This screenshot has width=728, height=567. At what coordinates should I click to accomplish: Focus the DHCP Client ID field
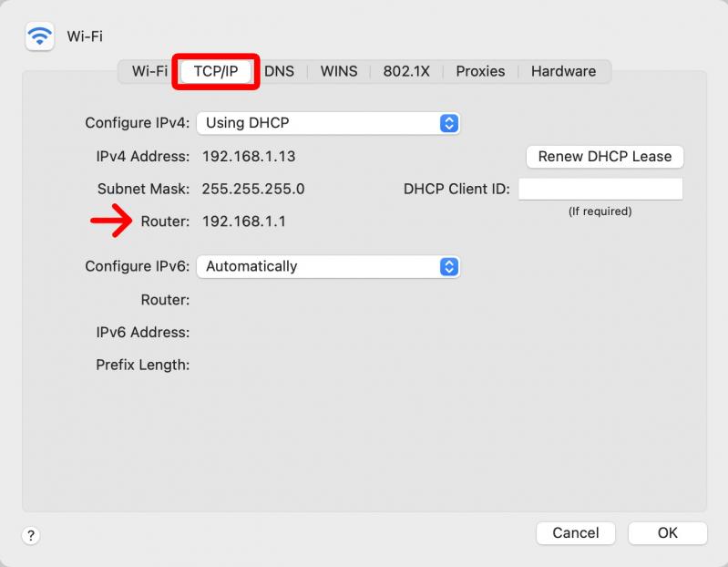click(600, 189)
